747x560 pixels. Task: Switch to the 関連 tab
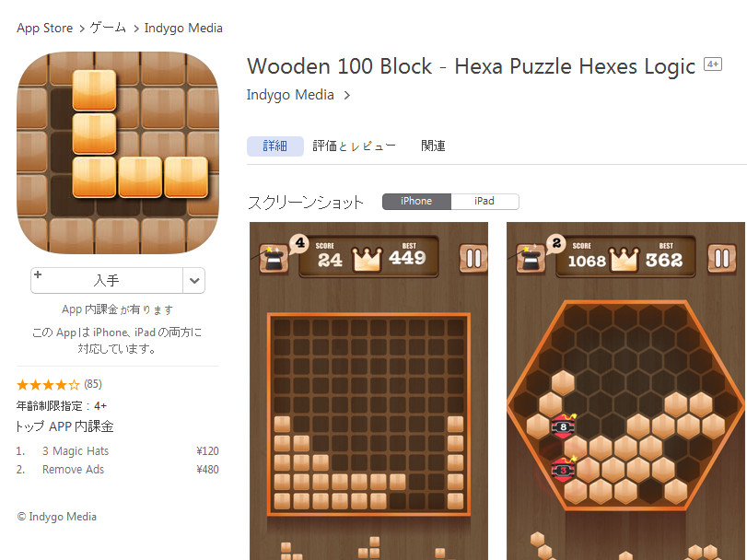(433, 146)
